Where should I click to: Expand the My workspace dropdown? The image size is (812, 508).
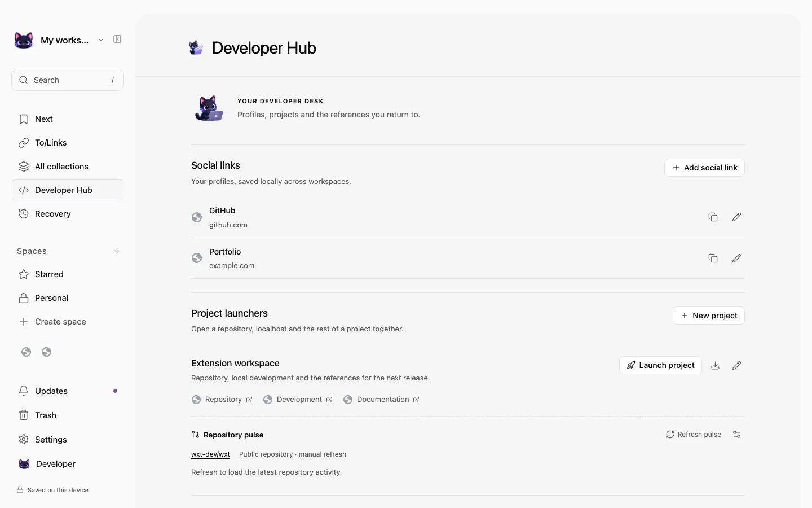(101, 40)
